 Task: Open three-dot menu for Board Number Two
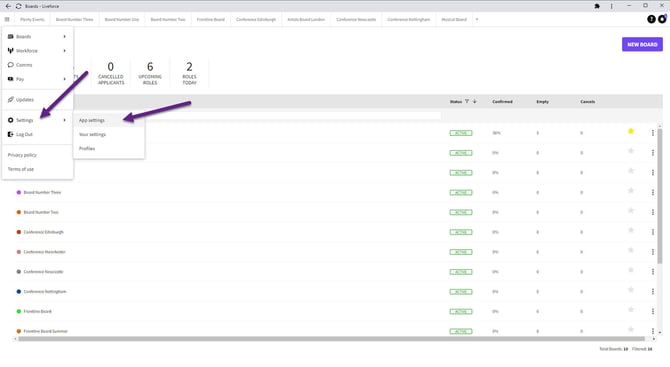pyautogui.click(x=652, y=212)
